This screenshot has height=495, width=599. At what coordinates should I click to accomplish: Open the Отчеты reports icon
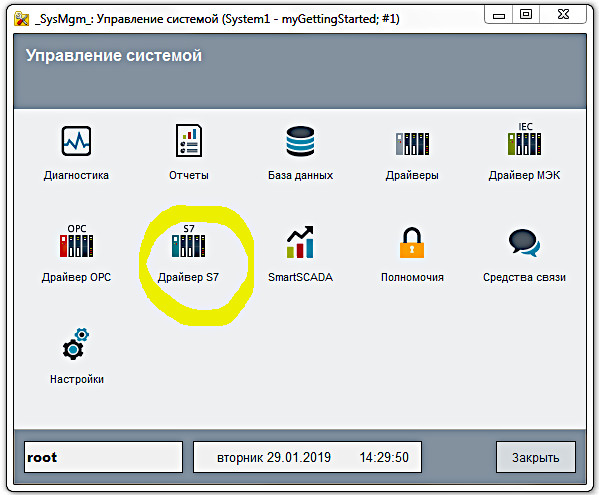tap(189, 141)
